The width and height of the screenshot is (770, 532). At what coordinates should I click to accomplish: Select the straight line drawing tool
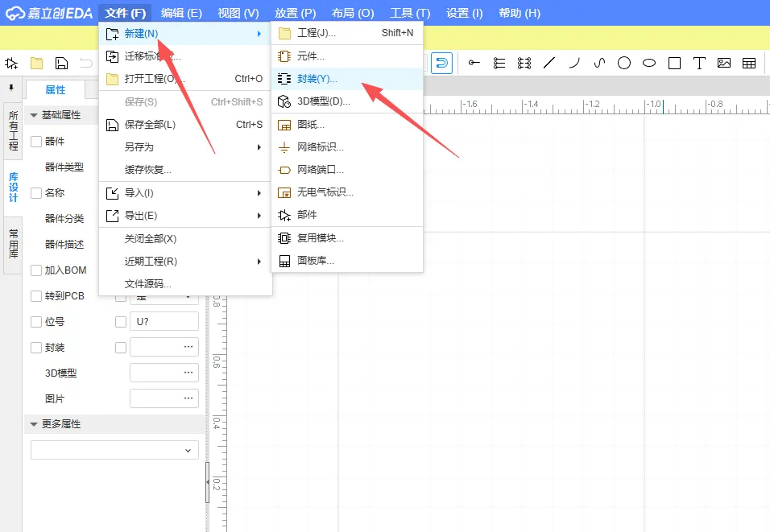[x=549, y=63]
